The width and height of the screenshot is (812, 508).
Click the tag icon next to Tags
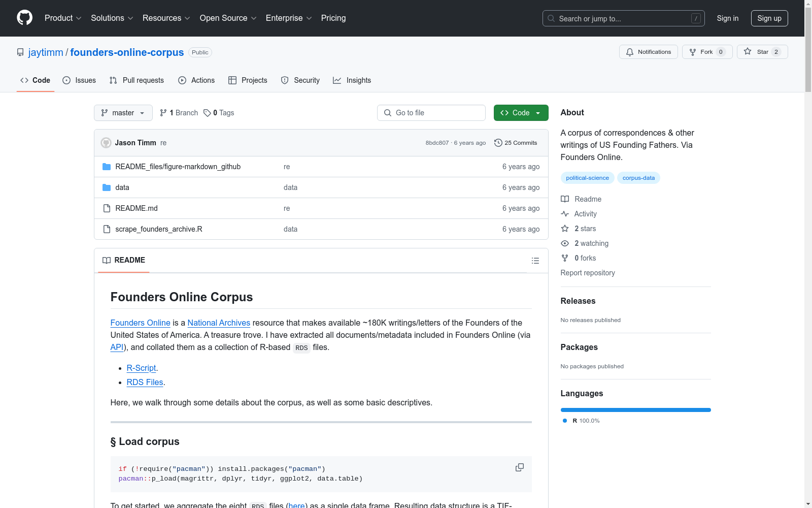tap(207, 113)
